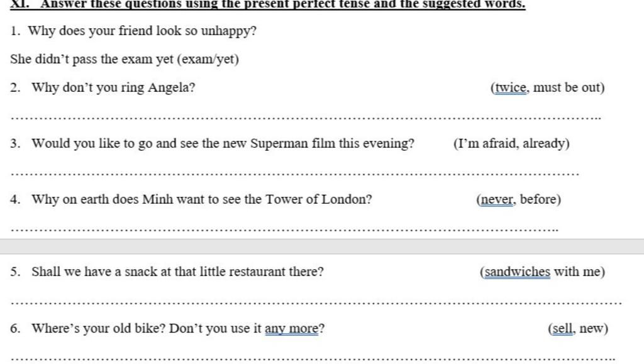Click the answer 'She didn't pass the exam yet'

92,59
